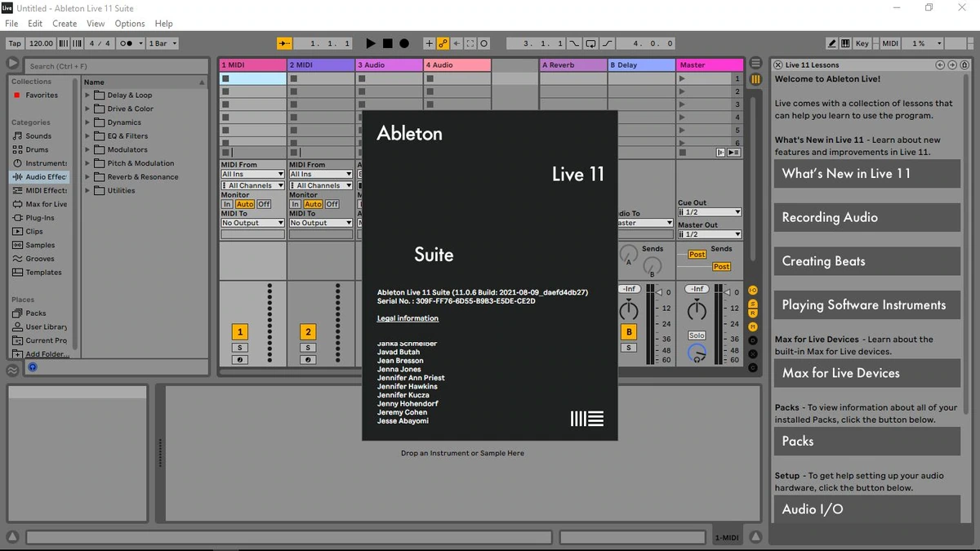
Task: Enable the Loop switch
Action: pos(591,43)
